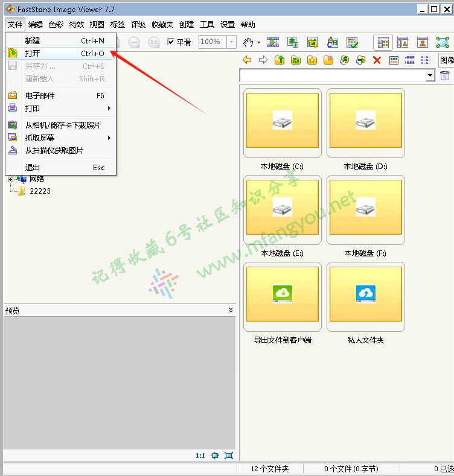The image size is (454, 476).
Task: Select 电子邮件 in the File menu
Action: pyautogui.click(x=40, y=95)
